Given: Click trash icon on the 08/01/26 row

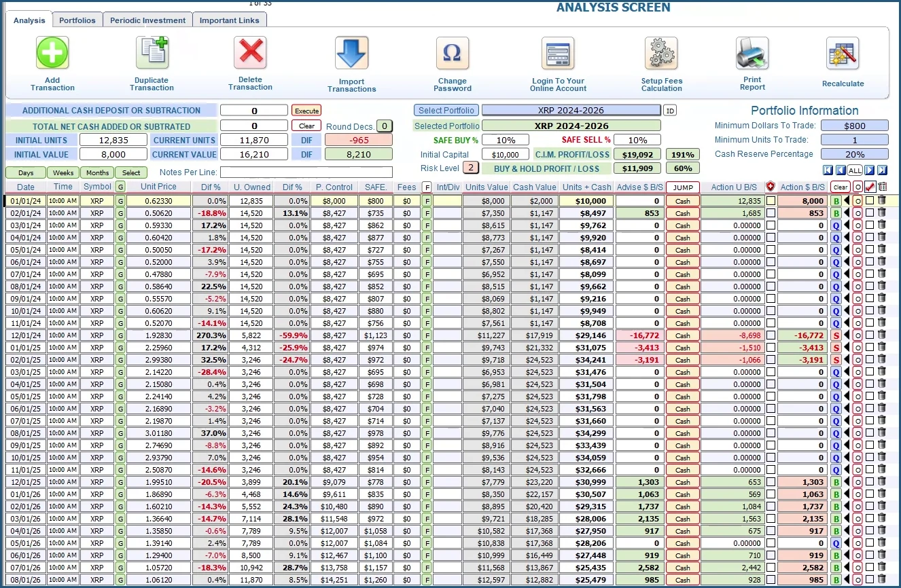Looking at the screenshot, I should coord(882,579).
